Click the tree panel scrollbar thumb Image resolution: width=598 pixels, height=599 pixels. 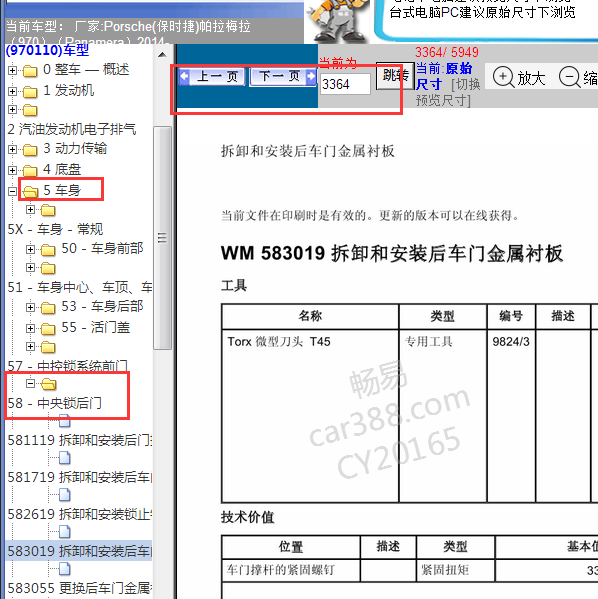point(162,238)
